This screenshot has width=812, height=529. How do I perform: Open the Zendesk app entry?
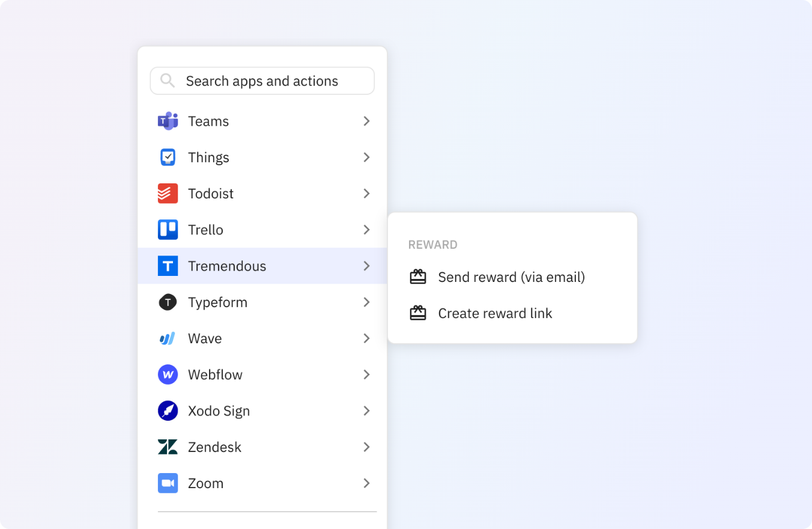[x=262, y=447]
